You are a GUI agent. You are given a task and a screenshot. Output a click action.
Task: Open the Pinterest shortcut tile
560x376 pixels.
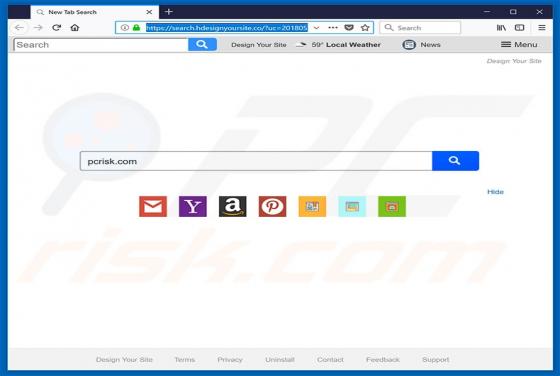pyautogui.click(x=272, y=206)
